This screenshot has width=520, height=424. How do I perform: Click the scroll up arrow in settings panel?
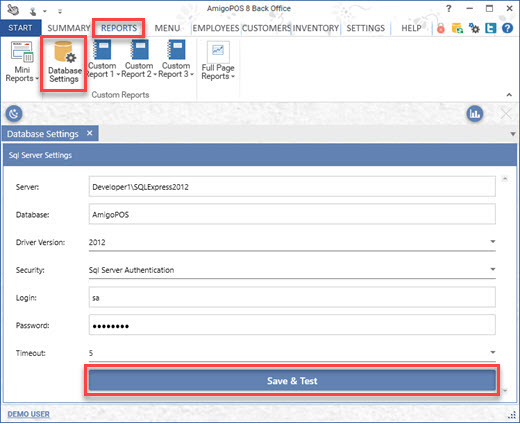[505, 179]
